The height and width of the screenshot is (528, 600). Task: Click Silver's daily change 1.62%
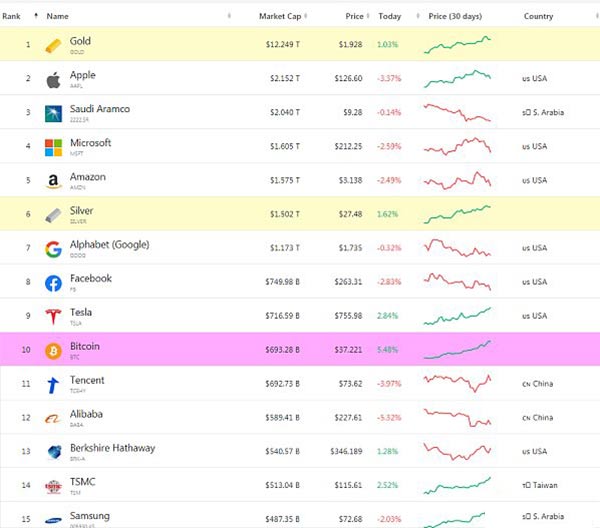[x=388, y=214]
